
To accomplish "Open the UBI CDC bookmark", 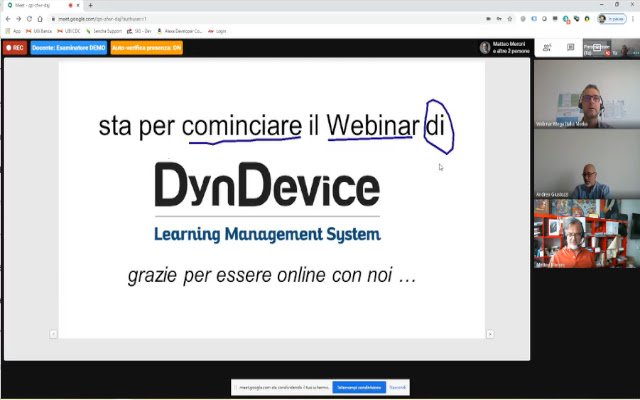I will tap(69, 31).
